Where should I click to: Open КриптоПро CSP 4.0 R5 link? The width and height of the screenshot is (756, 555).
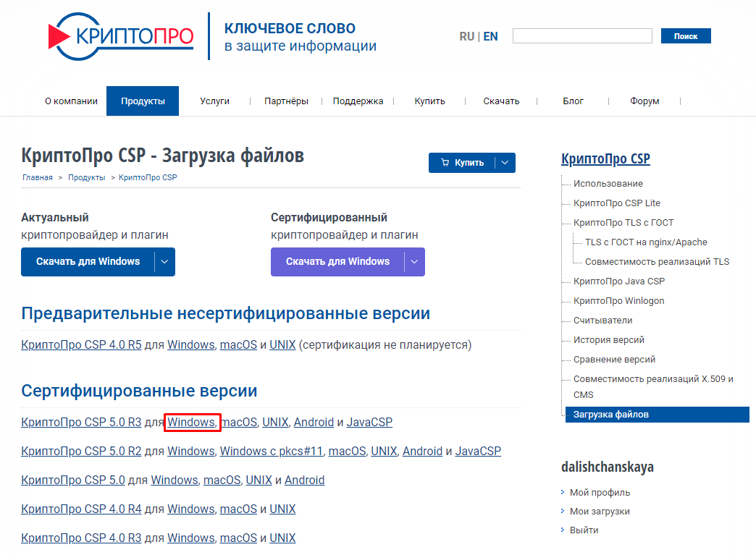pos(82,345)
